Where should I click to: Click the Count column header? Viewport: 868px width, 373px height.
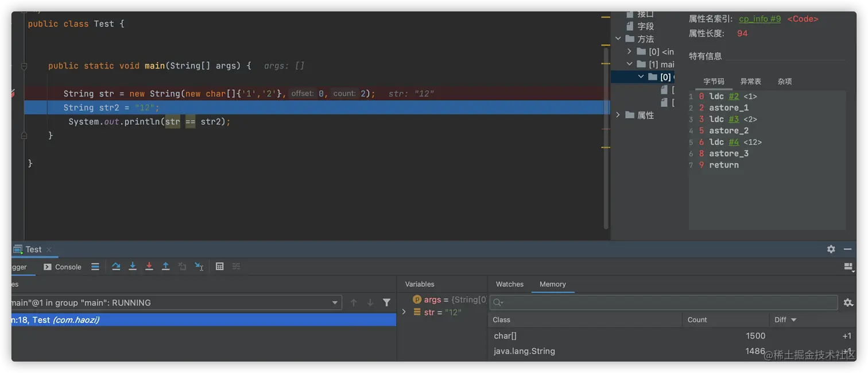(726, 320)
